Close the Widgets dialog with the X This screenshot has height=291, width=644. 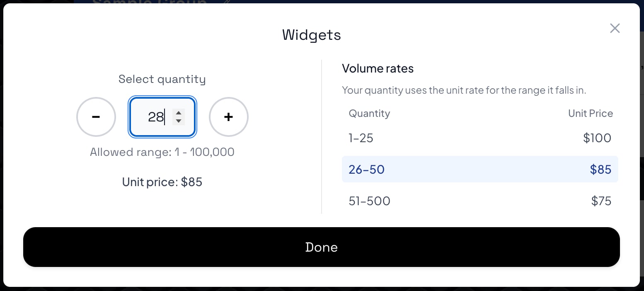(615, 28)
